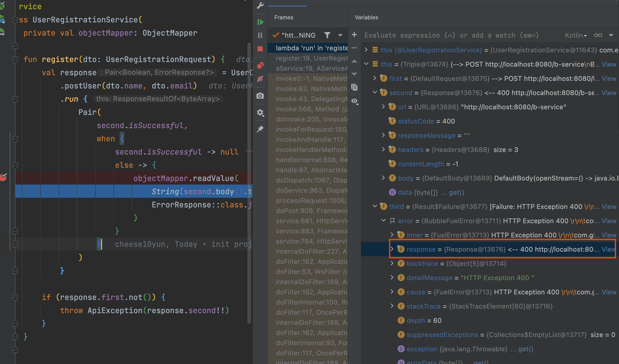Viewport: 619px width, 364px height.
Task: Open debugger settings gear icon
Action: [260, 112]
